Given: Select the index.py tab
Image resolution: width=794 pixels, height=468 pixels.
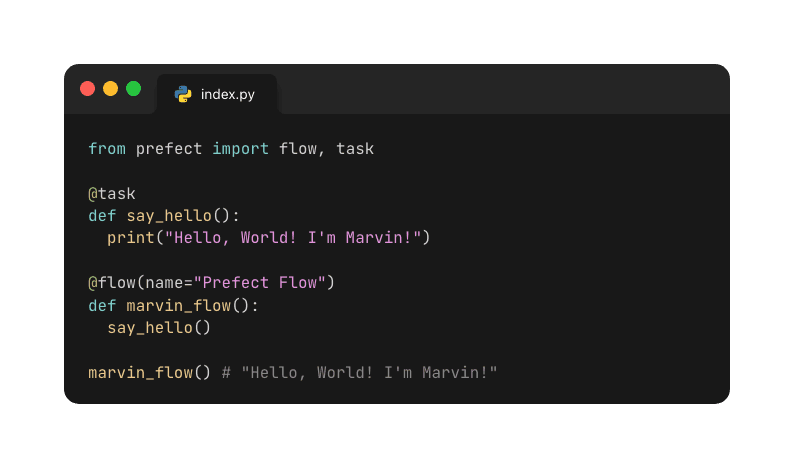Looking at the screenshot, I should [x=217, y=94].
